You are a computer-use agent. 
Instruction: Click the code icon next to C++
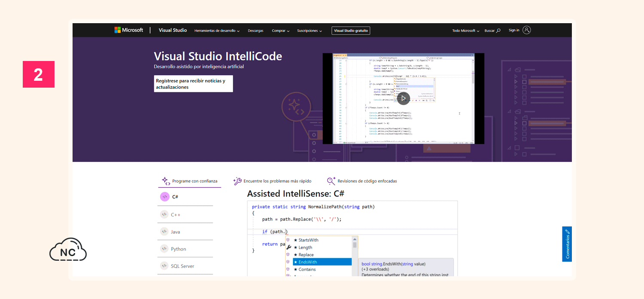[x=164, y=214]
